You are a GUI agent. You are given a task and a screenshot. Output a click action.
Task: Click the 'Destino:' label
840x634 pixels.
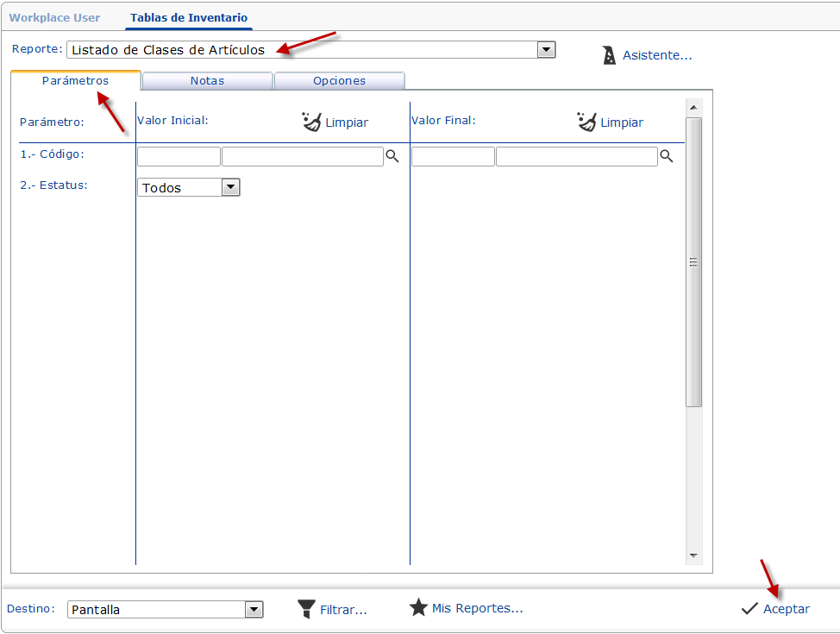[x=31, y=609]
